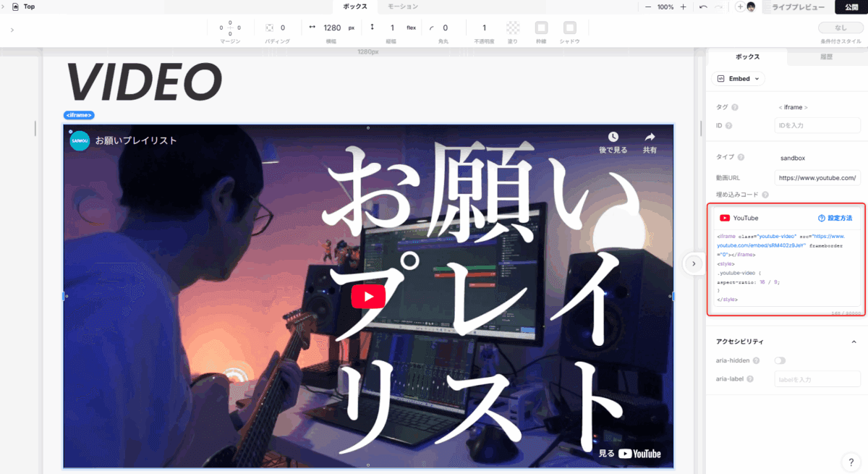The height and width of the screenshot is (474, 868).
Task: Open the 設定方法 help link
Action: click(835, 218)
